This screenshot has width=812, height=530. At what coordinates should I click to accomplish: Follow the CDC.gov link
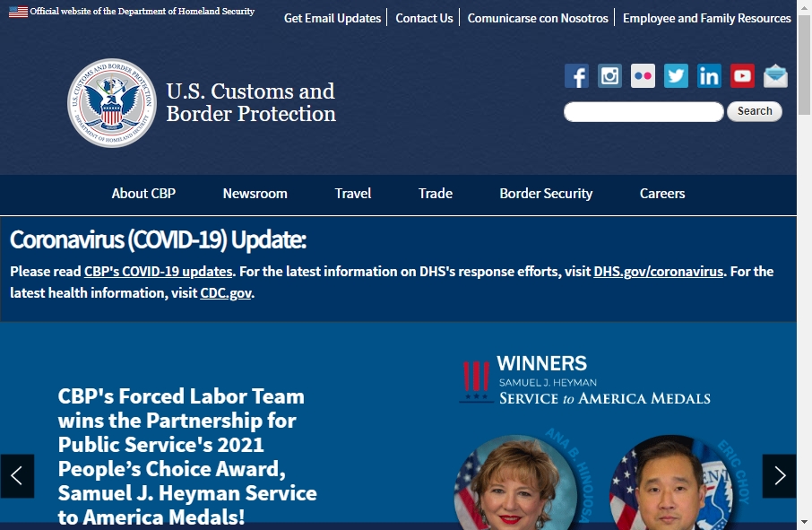click(226, 293)
